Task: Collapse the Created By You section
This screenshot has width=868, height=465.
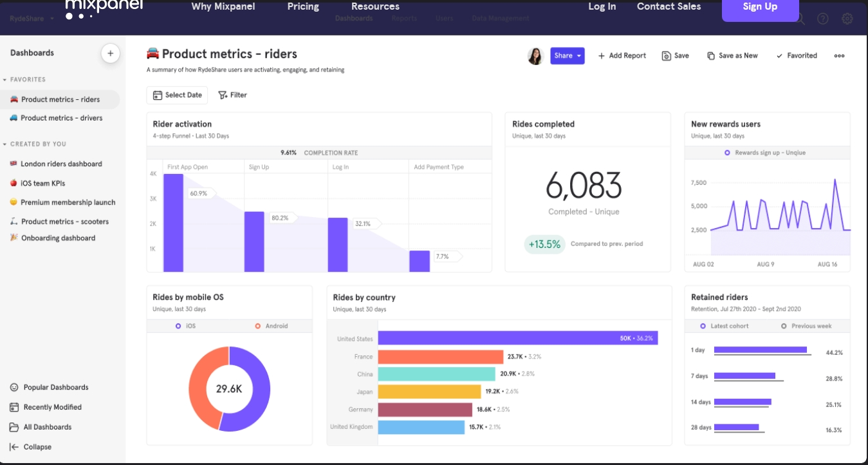Action: pyautogui.click(x=35, y=144)
